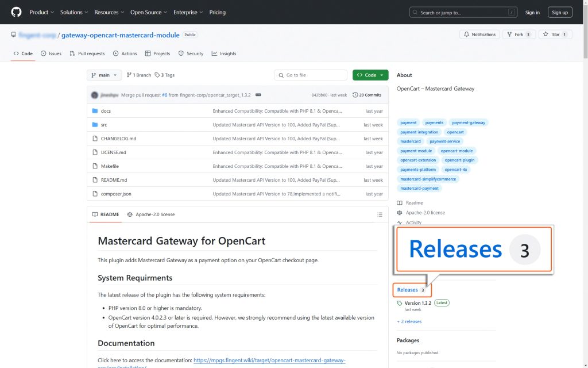Open the 20 Commits history
The image size is (588, 368).
click(x=367, y=95)
